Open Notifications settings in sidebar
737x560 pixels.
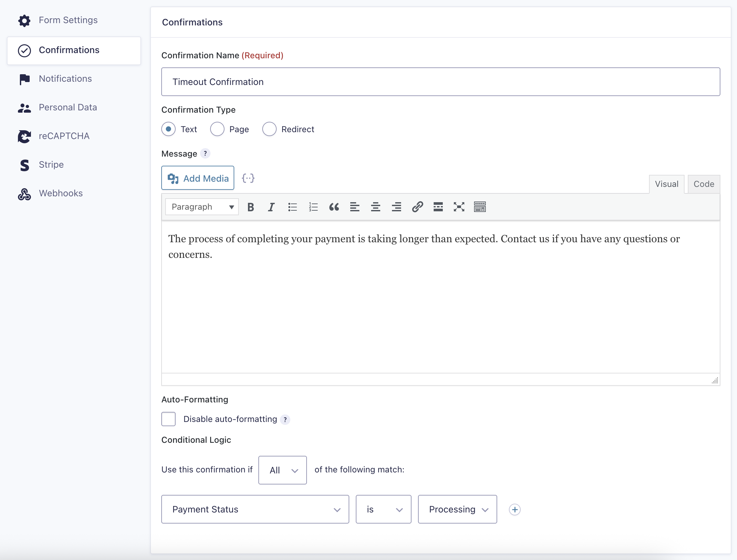[65, 79]
